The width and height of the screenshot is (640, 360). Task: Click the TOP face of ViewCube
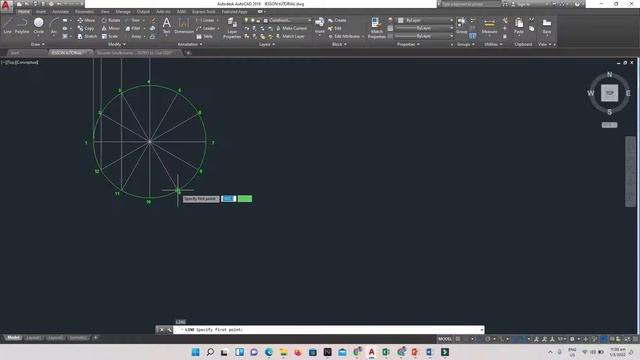[609, 93]
